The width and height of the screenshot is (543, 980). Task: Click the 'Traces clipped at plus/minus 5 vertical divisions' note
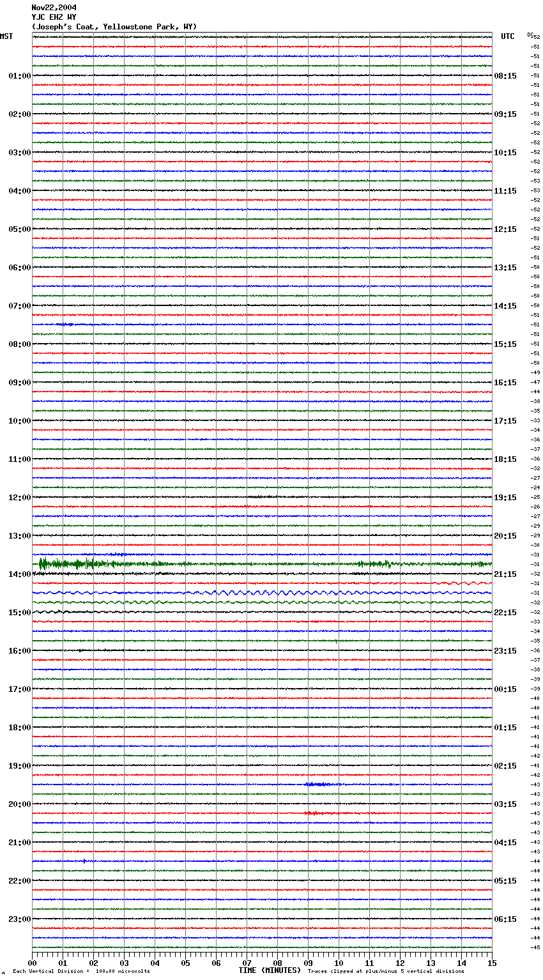coord(386,971)
